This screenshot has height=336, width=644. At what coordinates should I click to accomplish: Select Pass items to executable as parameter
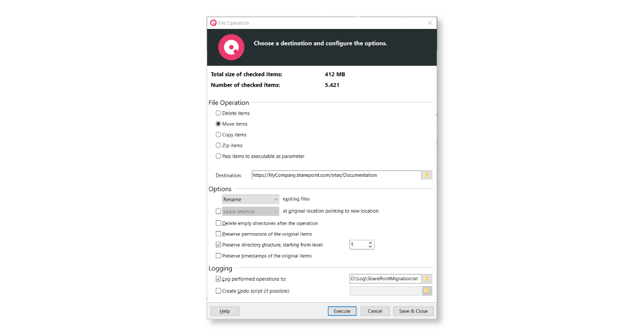pos(218,156)
